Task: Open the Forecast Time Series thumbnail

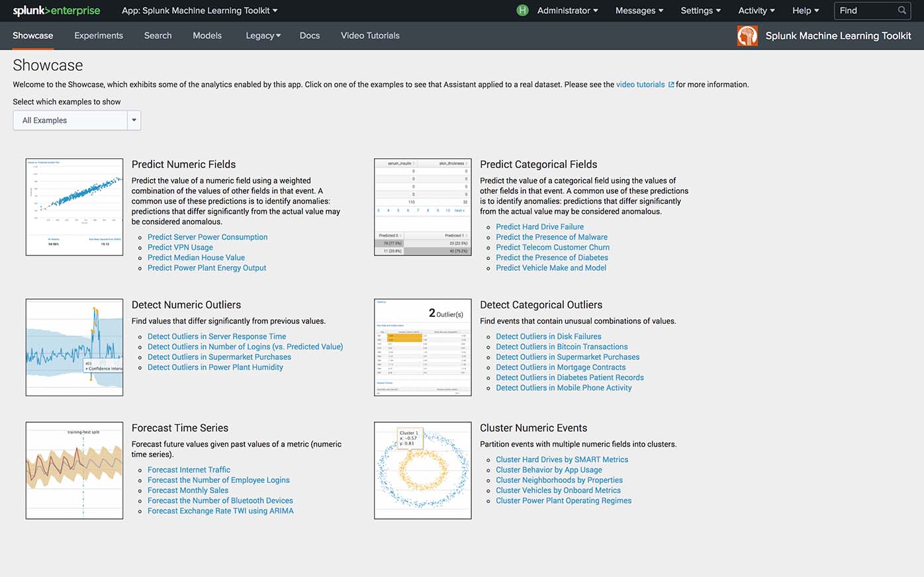Action: pos(74,470)
